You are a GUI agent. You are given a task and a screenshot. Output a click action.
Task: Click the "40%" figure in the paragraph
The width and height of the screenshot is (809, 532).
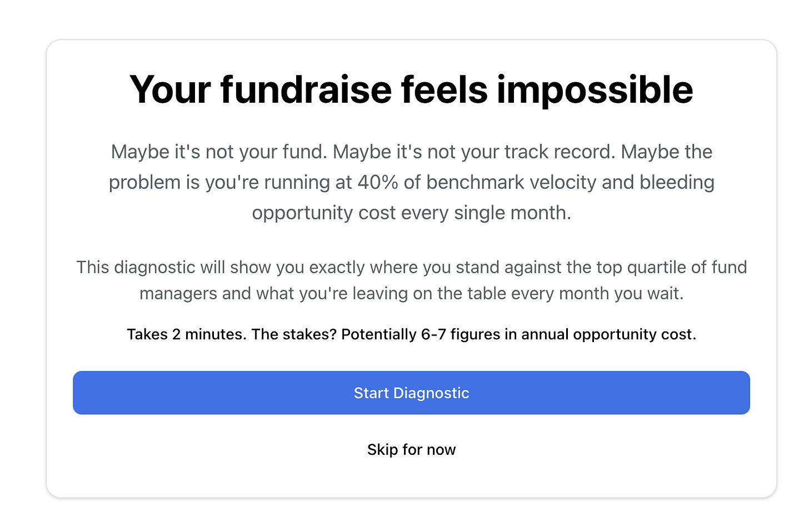click(378, 182)
